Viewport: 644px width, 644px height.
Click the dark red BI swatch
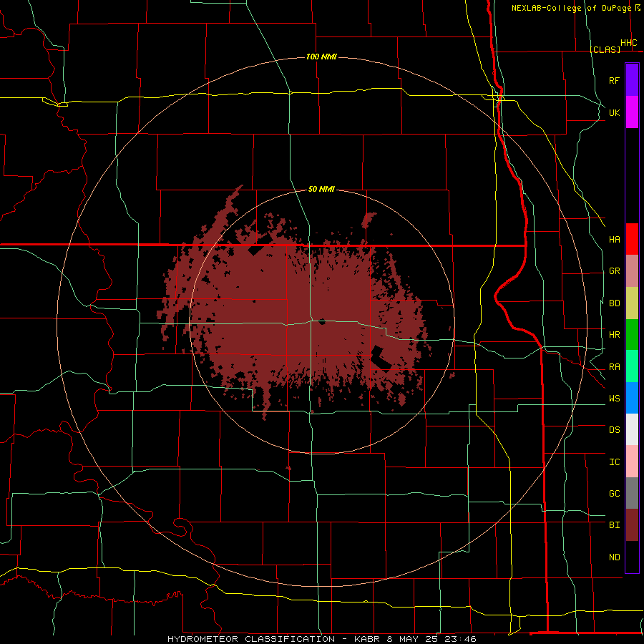click(x=632, y=525)
